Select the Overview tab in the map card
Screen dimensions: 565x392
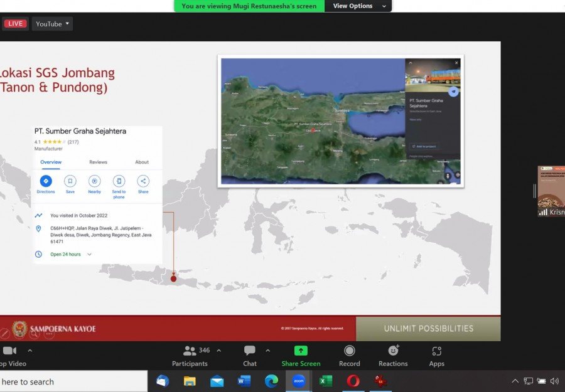click(51, 162)
